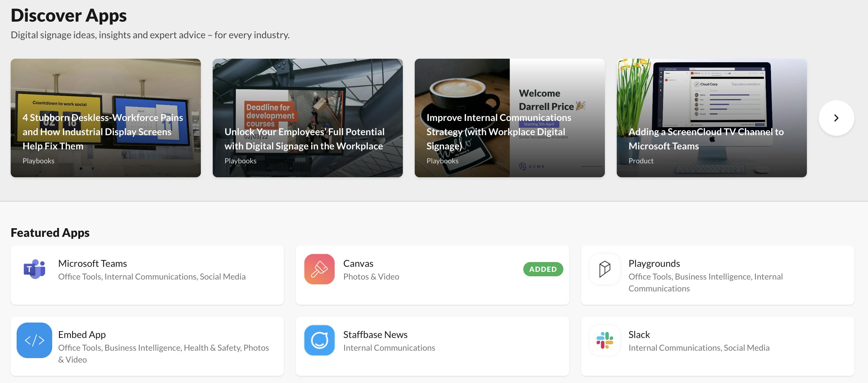Open the Canvas app title
Viewport: 868px width, 383px height.
(x=358, y=264)
